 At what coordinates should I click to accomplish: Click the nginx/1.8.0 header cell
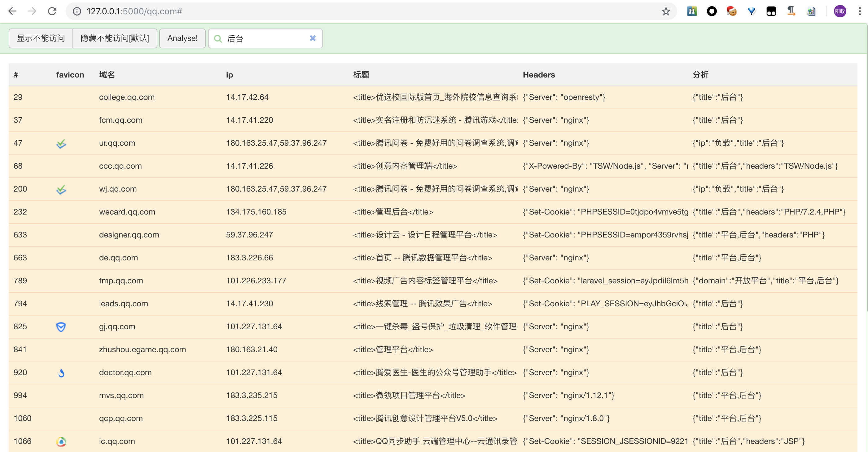click(566, 419)
